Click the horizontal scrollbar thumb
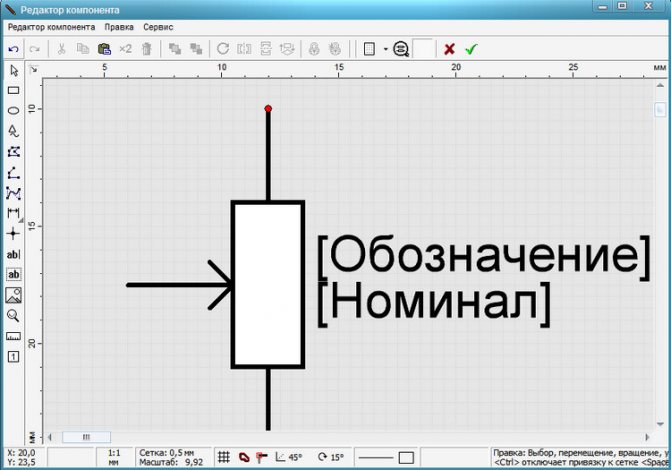671x470 pixels. tap(85, 437)
